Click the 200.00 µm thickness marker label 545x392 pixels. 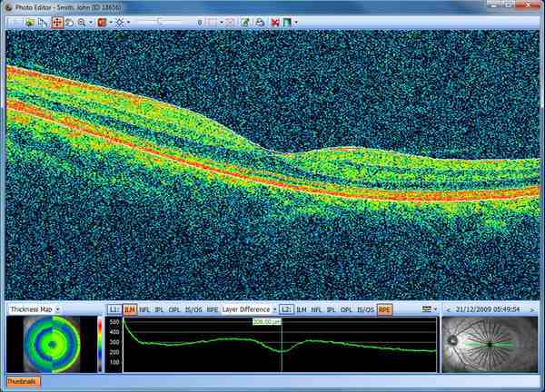(267, 321)
